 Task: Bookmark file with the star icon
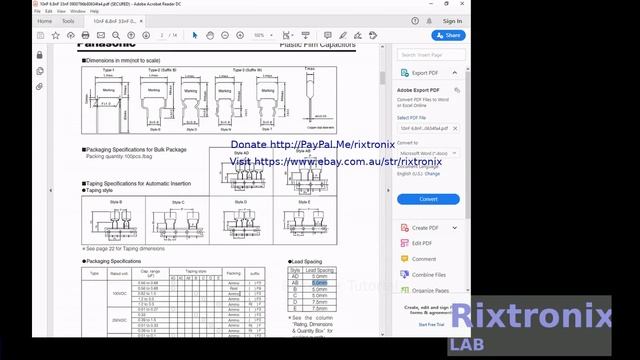coord(56,36)
